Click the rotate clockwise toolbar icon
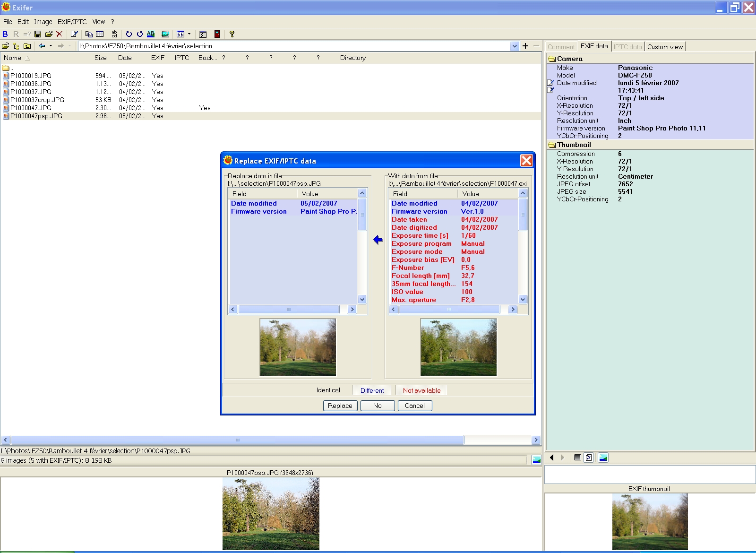Viewport: 756px width, 553px height. (x=129, y=34)
